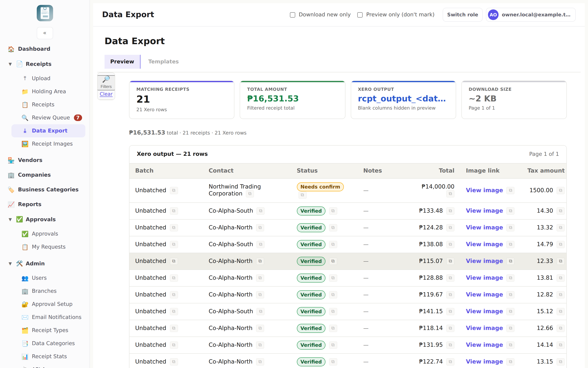Open View image for the ₱118.14 row
The height and width of the screenshot is (368, 588).
[x=484, y=328]
